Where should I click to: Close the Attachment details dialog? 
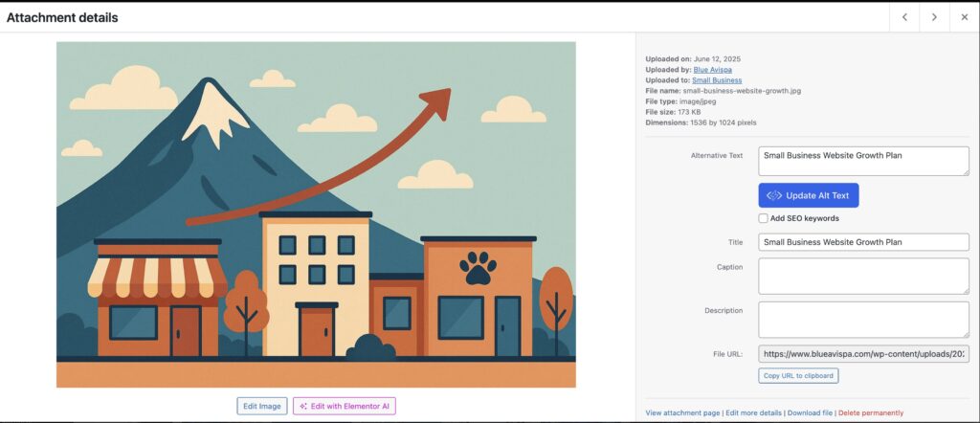965,17
